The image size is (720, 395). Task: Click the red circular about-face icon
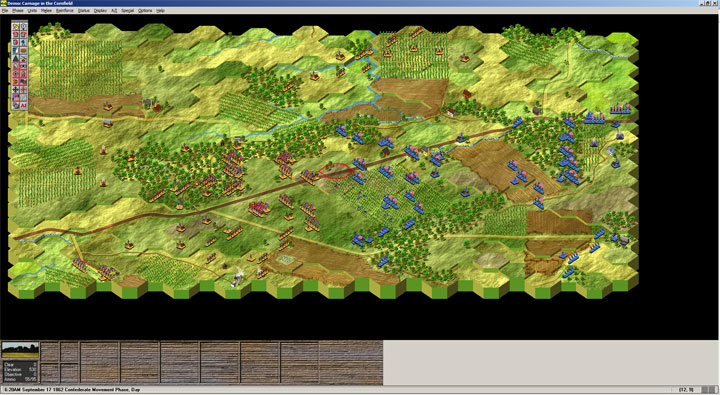point(15,43)
